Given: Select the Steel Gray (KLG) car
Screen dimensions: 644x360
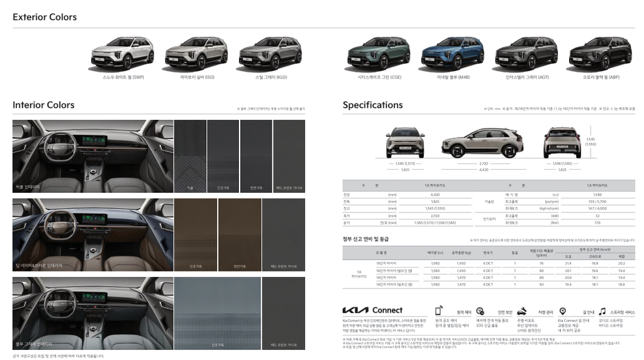Looking at the screenshot, I should 270,54.
